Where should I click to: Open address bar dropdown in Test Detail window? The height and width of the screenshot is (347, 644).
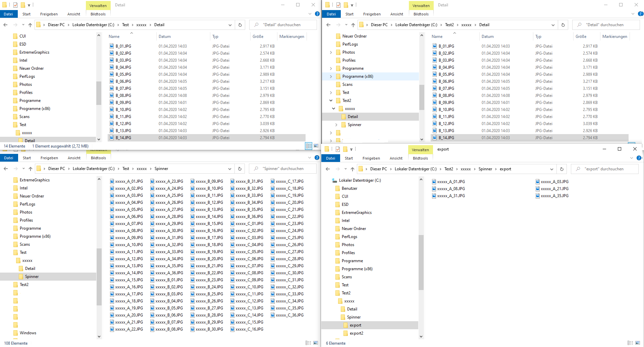tap(230, 25)
